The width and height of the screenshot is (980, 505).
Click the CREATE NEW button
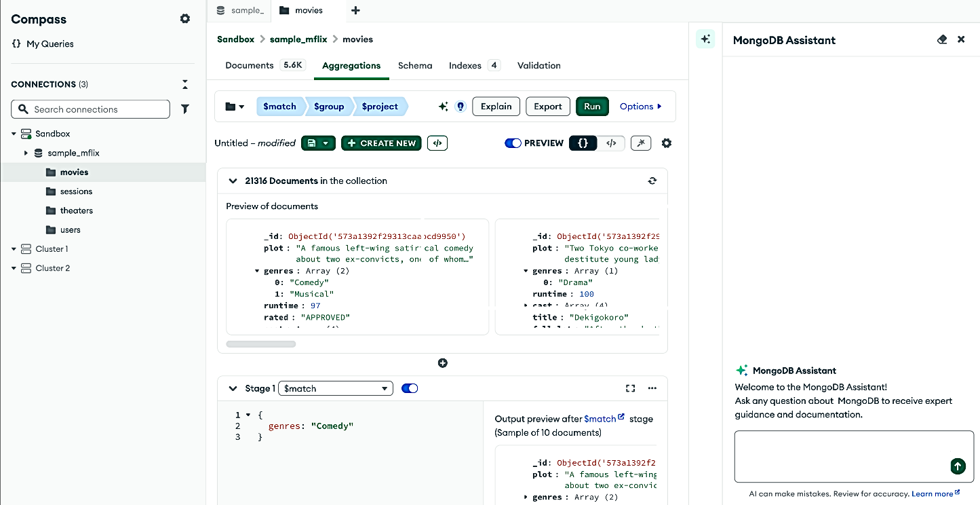pos(381,143)
